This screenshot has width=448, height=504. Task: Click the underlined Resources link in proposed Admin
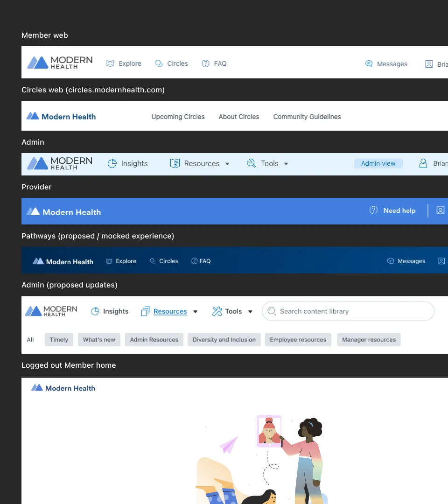point(170,311)
